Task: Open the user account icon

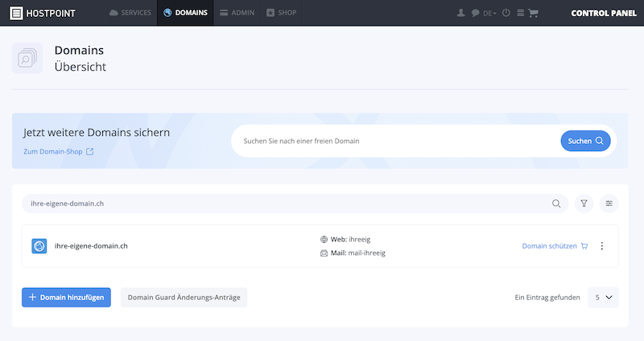Action: click(460, 13)
